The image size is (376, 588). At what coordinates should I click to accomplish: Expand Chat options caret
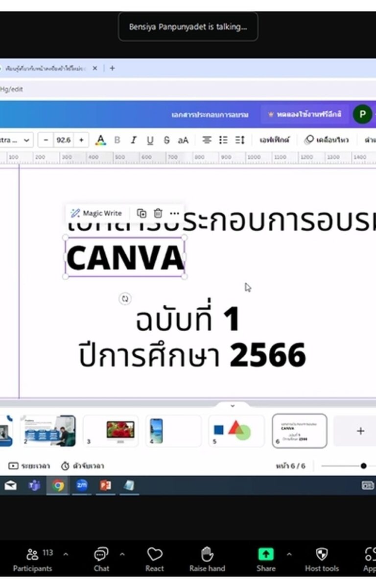pos(122,555)
